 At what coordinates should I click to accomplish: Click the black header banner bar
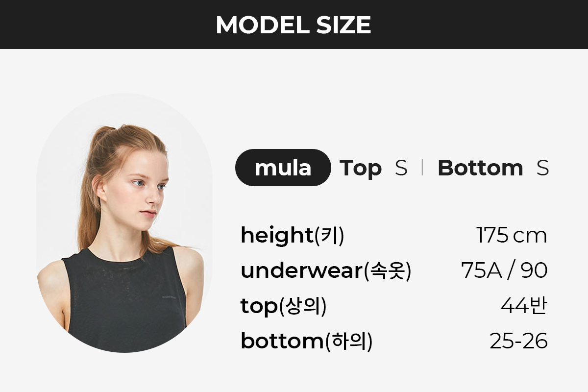tap(294, 24)
